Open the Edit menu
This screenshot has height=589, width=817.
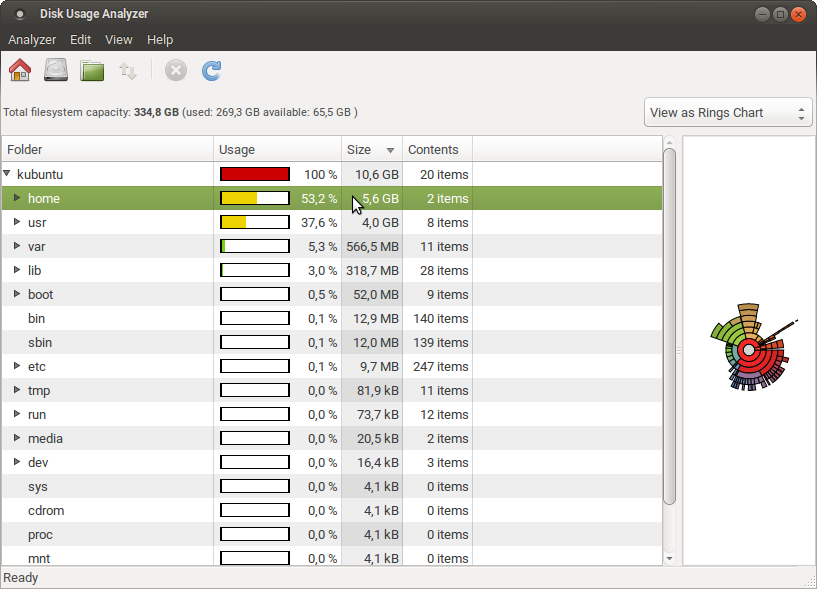[x=80, y=40]
